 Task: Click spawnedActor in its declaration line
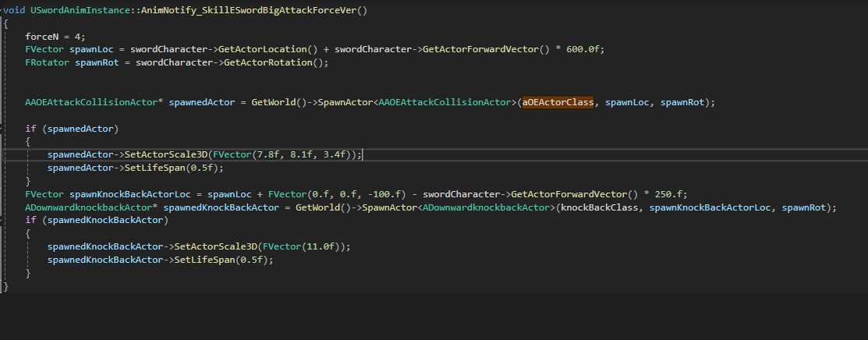pyautogui.click(x=201, y=102)
